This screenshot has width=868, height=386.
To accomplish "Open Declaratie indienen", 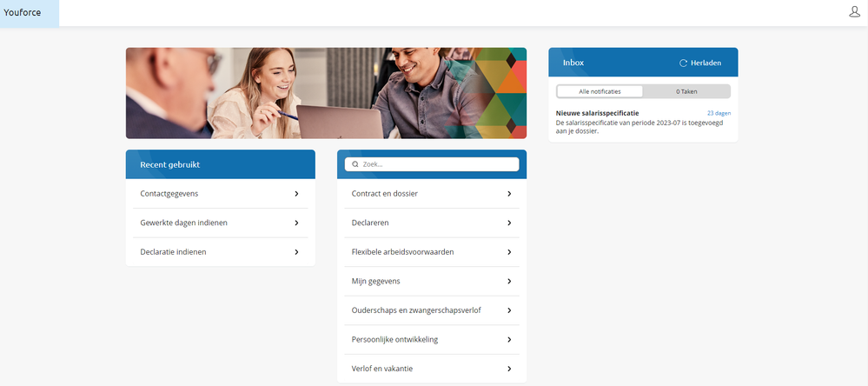I will (221, 252).
